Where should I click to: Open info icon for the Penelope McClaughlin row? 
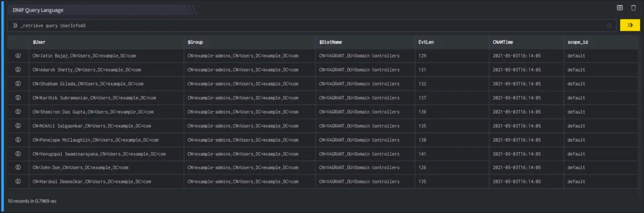tap(18, 140)
